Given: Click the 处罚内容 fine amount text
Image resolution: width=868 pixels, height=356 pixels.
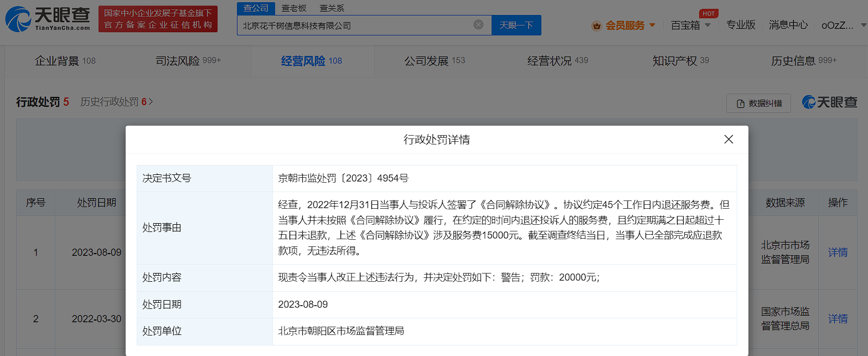Looking at the screenshot, I should pos(439,278).
